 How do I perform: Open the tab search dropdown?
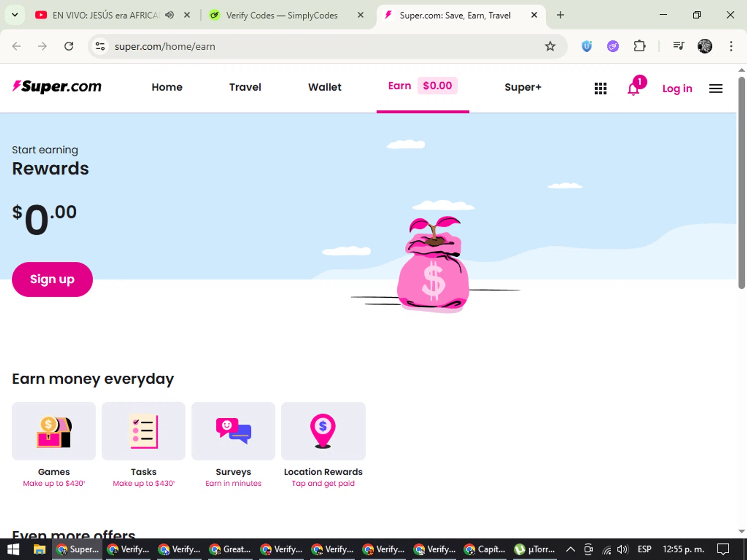(x=15, y=15)
